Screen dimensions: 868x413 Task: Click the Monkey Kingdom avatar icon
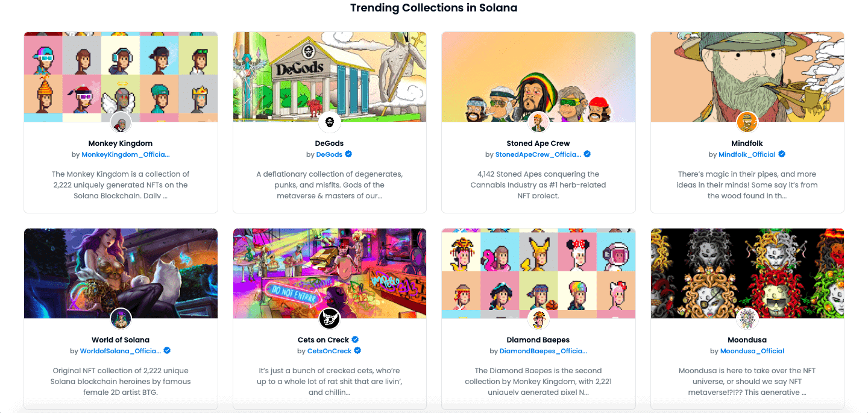121,122
